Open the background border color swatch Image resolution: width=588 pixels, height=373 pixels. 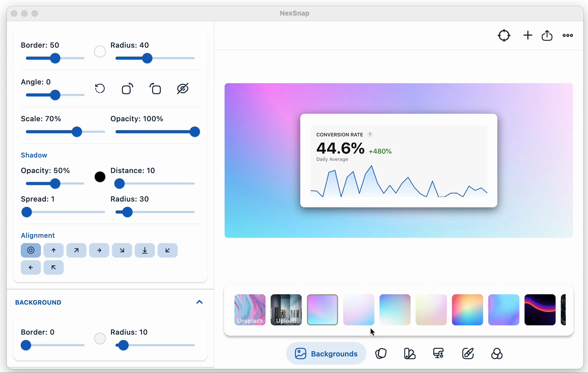coord(100,338)
